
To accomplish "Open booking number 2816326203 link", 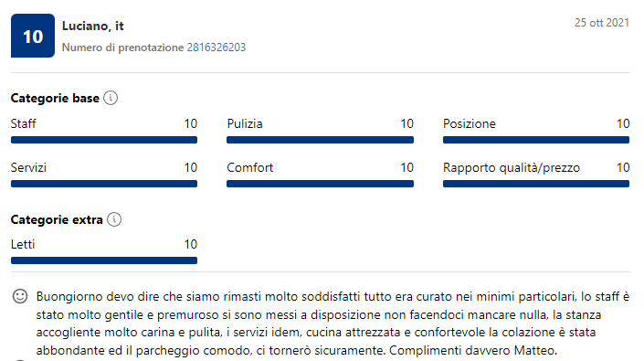I will tap(216, 48).
